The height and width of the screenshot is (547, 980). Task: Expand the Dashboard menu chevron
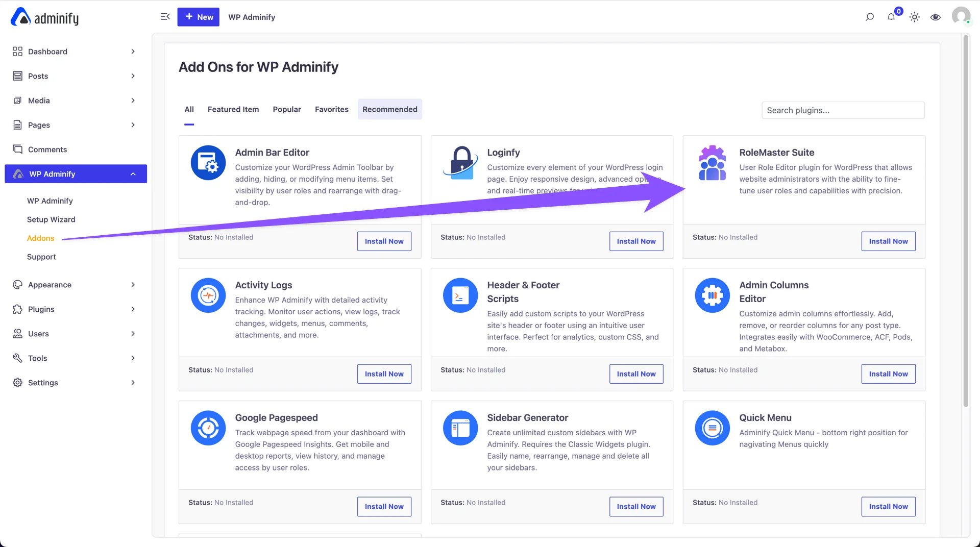tap(133, 52)
